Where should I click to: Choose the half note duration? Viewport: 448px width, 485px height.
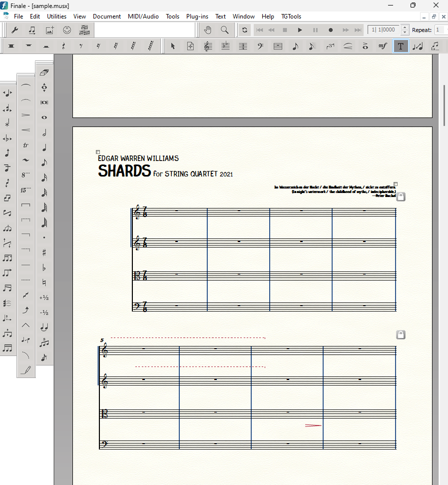[44, 132]
